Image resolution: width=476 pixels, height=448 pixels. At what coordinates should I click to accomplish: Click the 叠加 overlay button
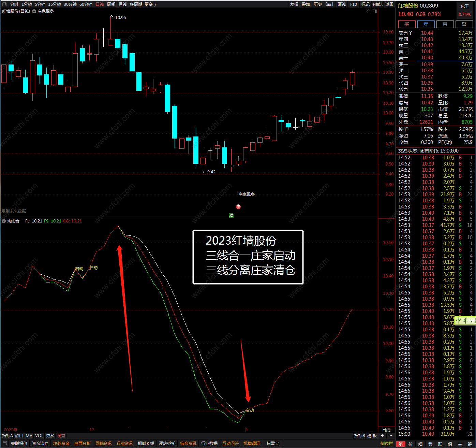tap(306, 4)
